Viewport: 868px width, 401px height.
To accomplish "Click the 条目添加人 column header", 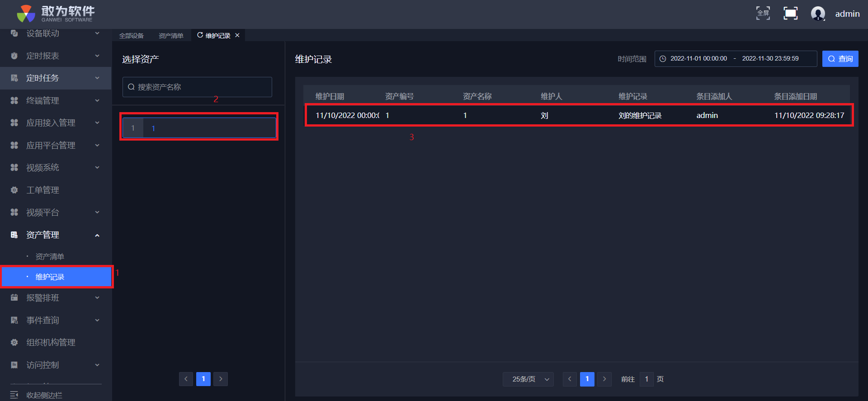I will pyautogui.click(x=714, y=96).
